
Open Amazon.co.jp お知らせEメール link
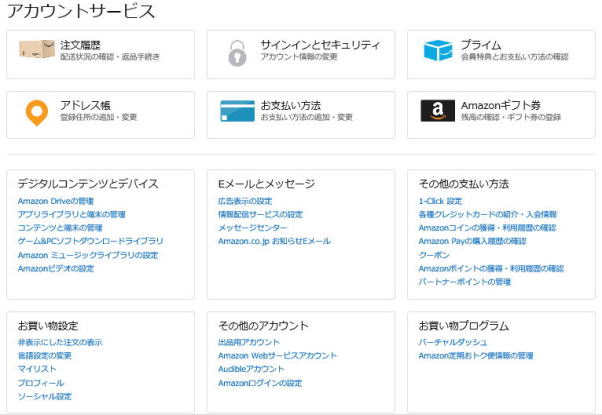click(x=274, y=241)
